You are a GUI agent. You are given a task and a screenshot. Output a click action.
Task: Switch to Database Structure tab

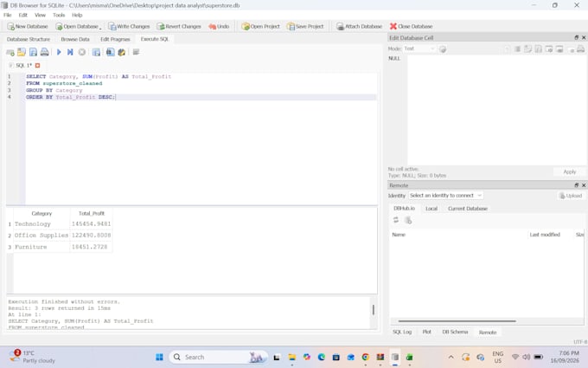coord(29,39)
